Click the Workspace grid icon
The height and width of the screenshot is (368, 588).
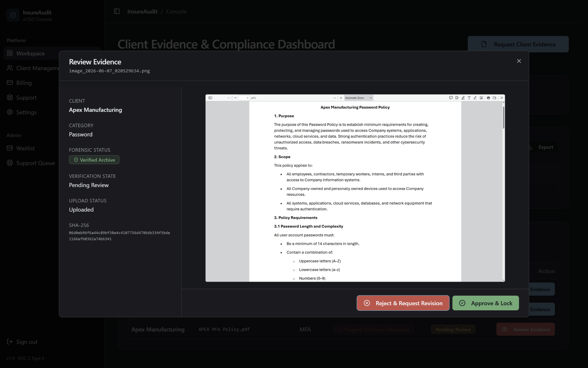(10, 53)
